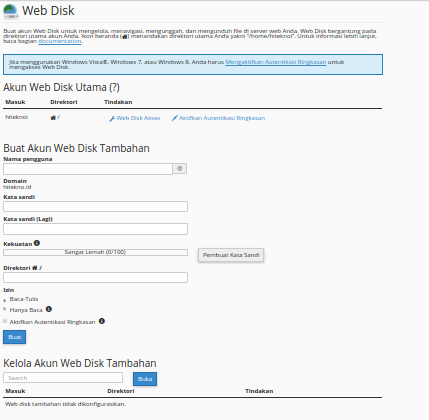The width and height of the screenshot is (429, 420).
Task: Click the wrench icon beside Web Disk Akses
Action: pos(112,118)
